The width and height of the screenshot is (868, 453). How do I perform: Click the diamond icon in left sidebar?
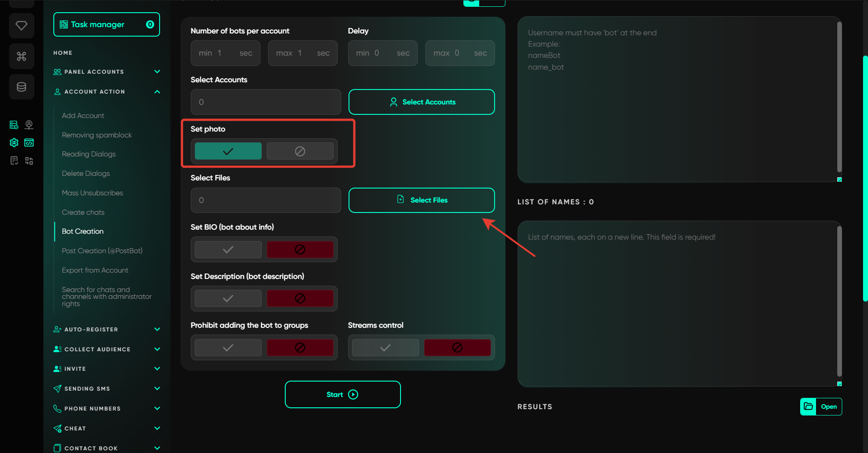click(x=21, y=26)
